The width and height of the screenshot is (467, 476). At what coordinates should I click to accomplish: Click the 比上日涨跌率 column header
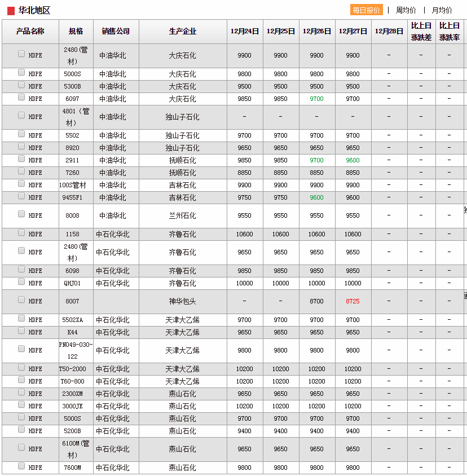[450, 31]
